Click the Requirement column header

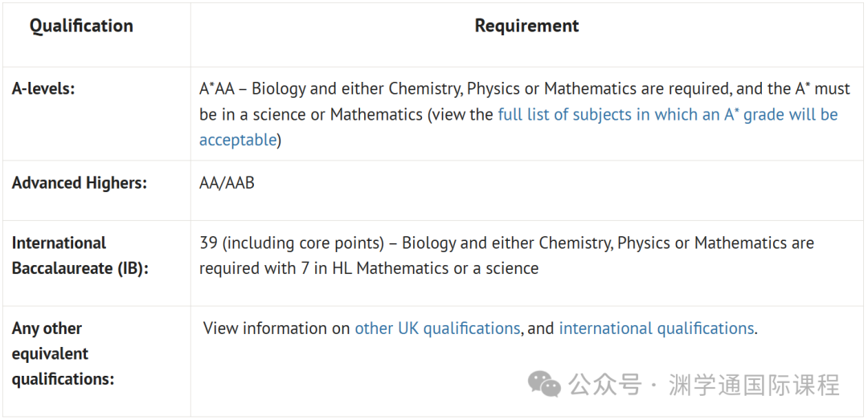[x=527, y=26]
